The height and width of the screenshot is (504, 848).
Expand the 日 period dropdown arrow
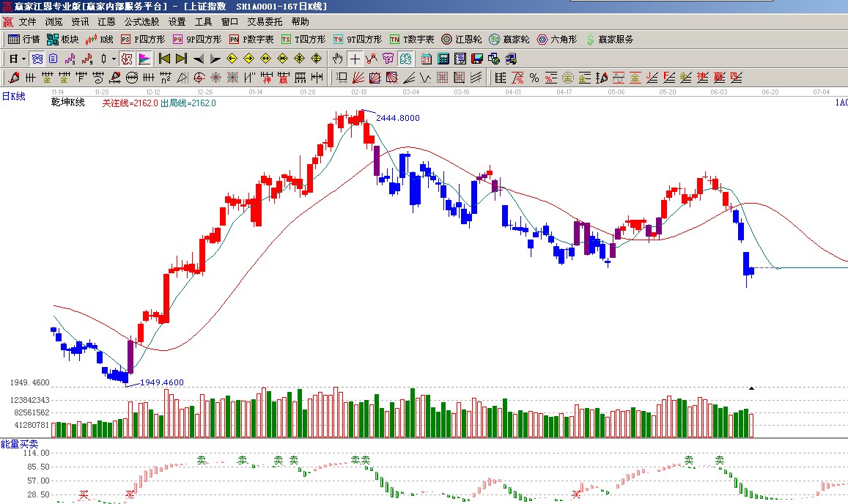point(23,59)
